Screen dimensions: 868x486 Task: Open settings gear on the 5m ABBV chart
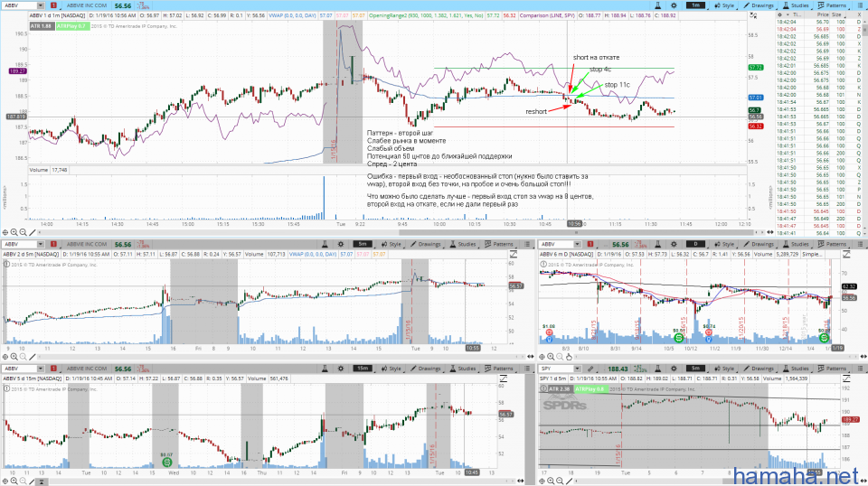(341, 244)
